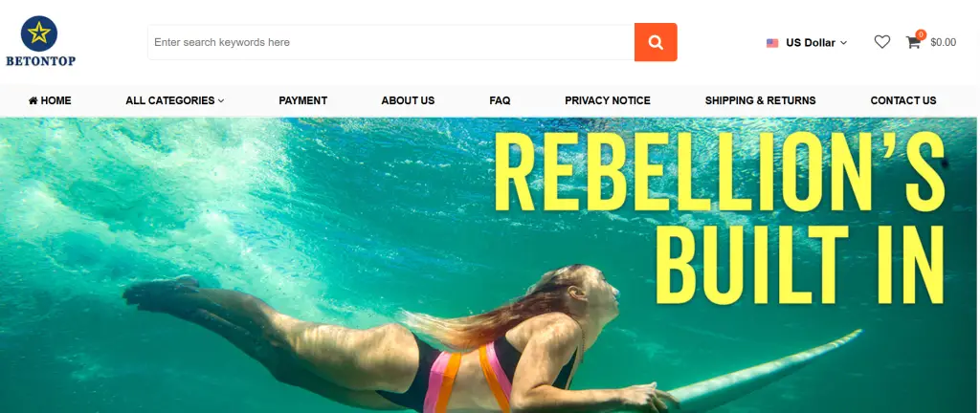Viewport: 980px width, 413px height.
Task: Expand the ALL CATEGORIES menu
Action: [174, 100]
